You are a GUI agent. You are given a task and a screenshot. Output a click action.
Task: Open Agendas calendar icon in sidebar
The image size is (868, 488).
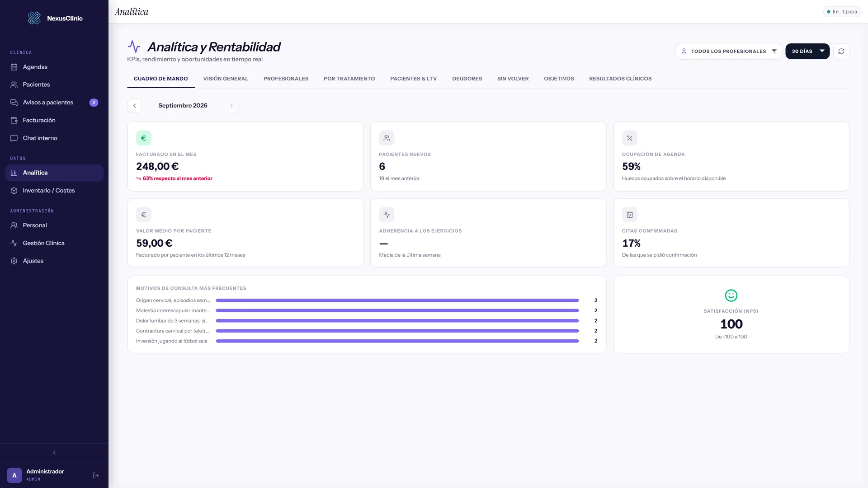(14, 67)
